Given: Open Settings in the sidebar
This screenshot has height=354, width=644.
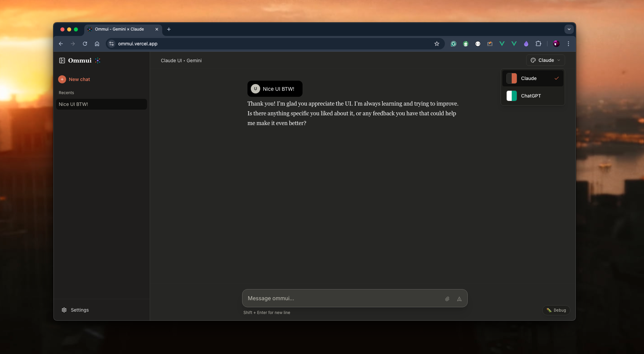Looking at the screenshot, I should click(75, 310).
